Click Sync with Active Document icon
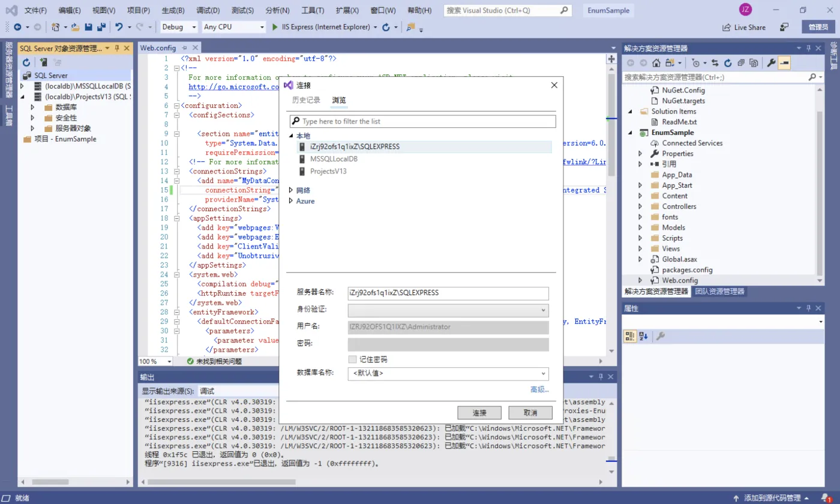 715,62
